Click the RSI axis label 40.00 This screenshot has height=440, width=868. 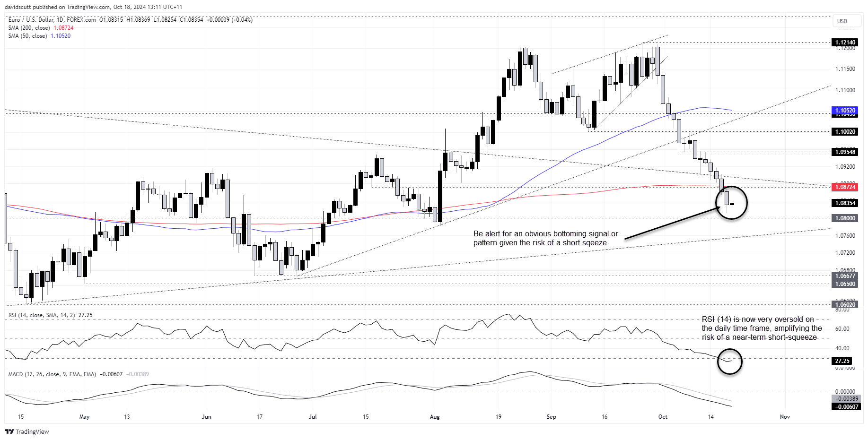[842, 348]
